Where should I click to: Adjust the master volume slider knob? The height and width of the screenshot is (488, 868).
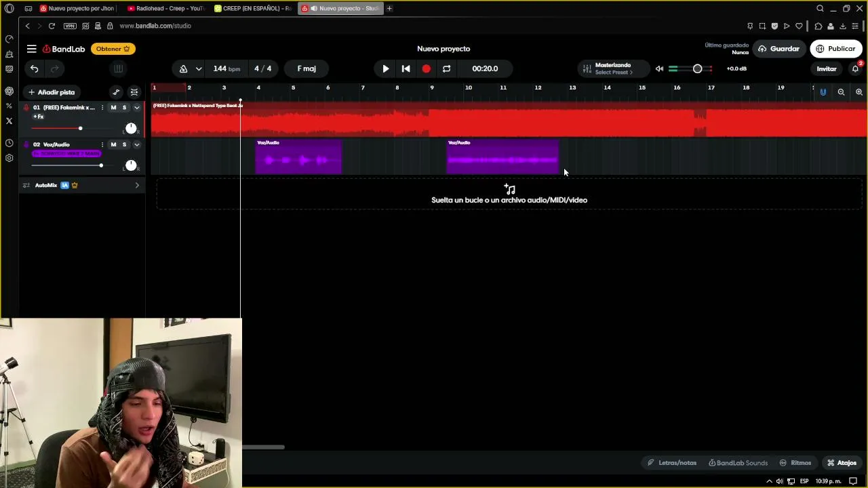coord(697,68)
